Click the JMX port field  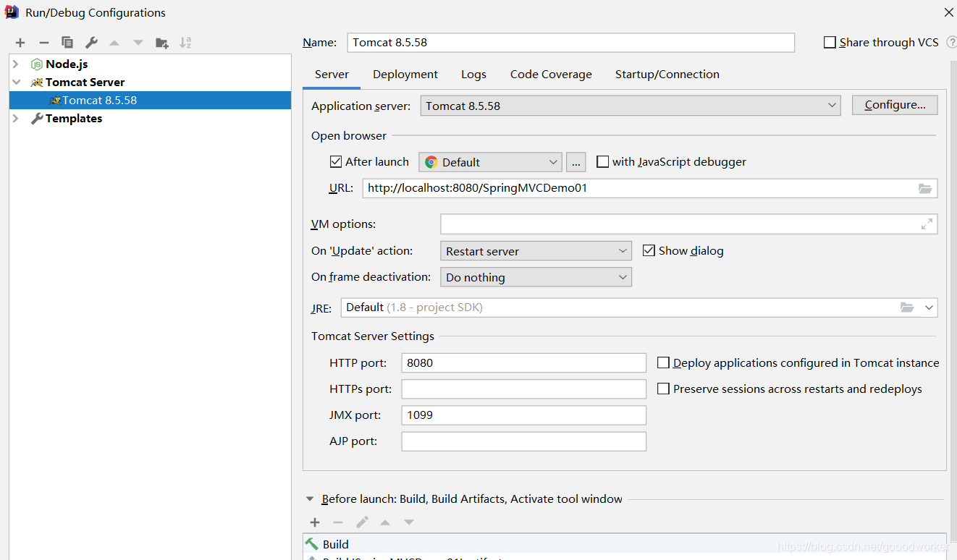tap(524, 415)
